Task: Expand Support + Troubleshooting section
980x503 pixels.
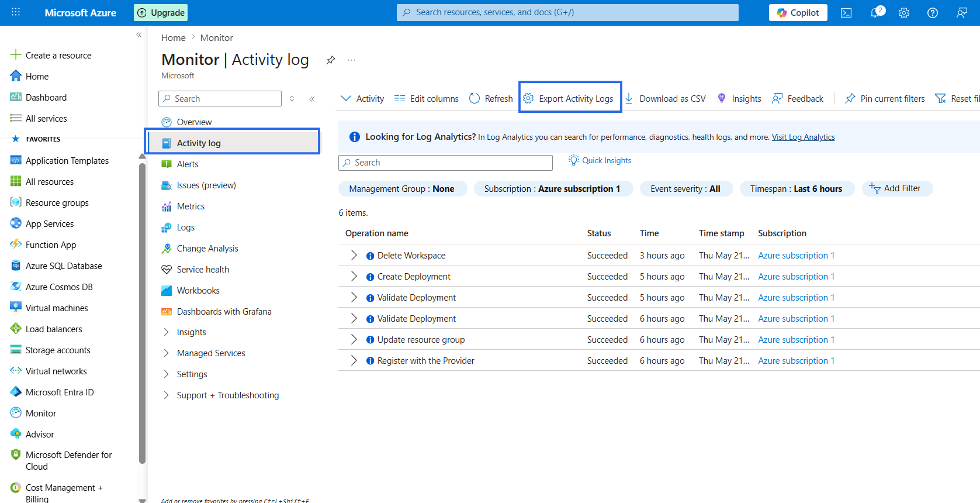Action: coord(167,395)
